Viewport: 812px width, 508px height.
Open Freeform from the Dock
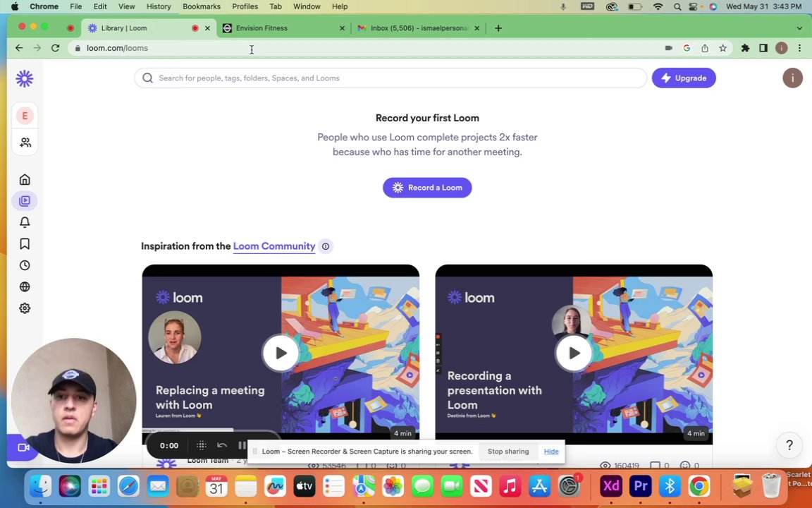pyautogui.click(x=275, y=486)
